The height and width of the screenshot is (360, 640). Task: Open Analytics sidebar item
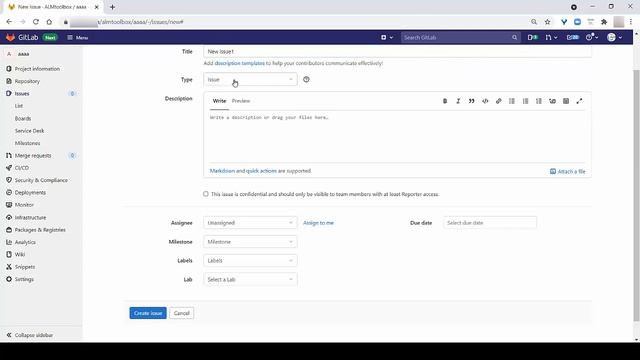point(25,242)
